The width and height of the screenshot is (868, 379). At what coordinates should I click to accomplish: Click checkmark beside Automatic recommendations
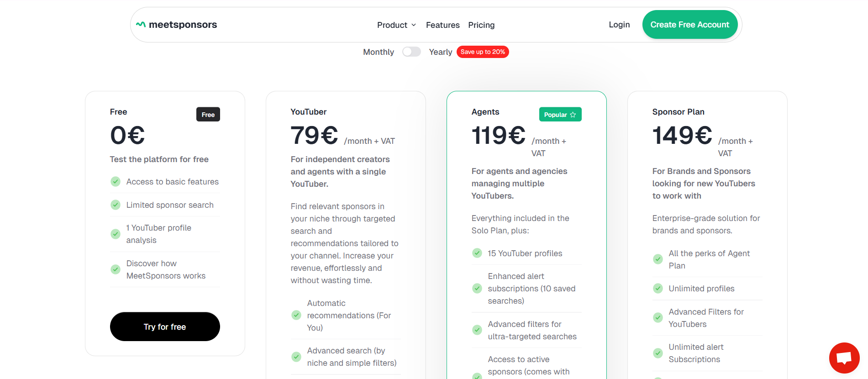point(296,315)
